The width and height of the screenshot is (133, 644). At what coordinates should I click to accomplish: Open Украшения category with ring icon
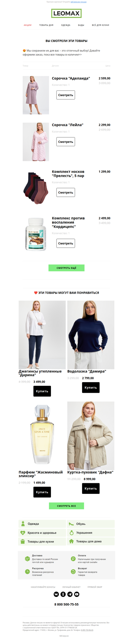coord(91,533)
